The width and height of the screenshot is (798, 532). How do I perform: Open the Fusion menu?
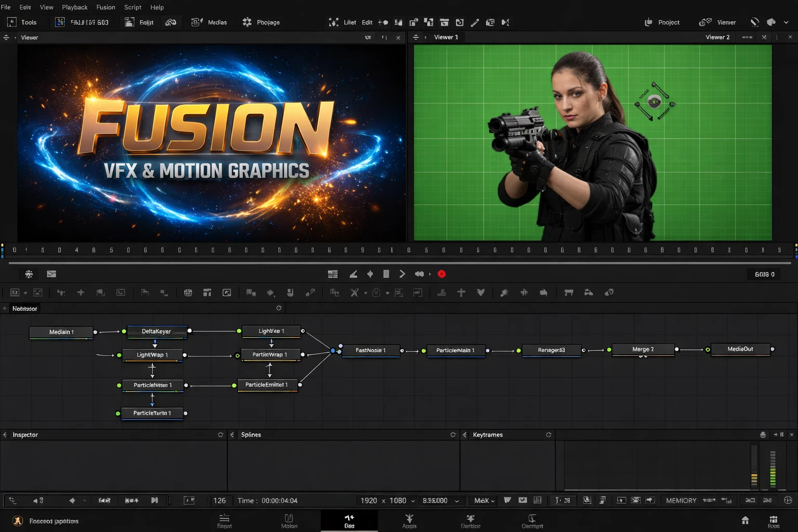105,7
